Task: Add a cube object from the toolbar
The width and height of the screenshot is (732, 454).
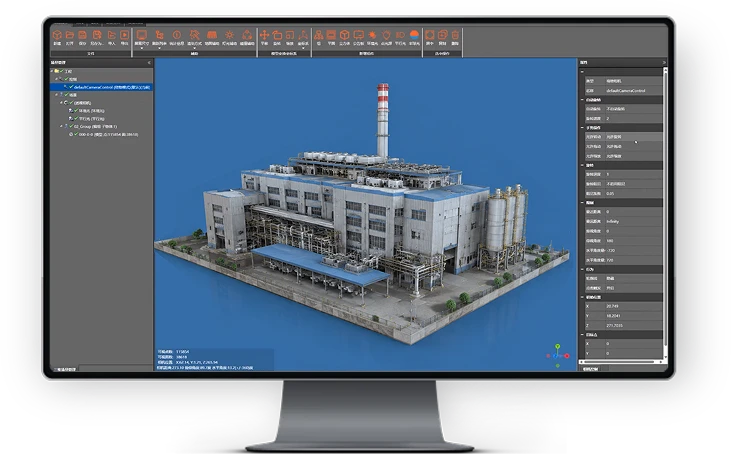Action: point(345,35)
